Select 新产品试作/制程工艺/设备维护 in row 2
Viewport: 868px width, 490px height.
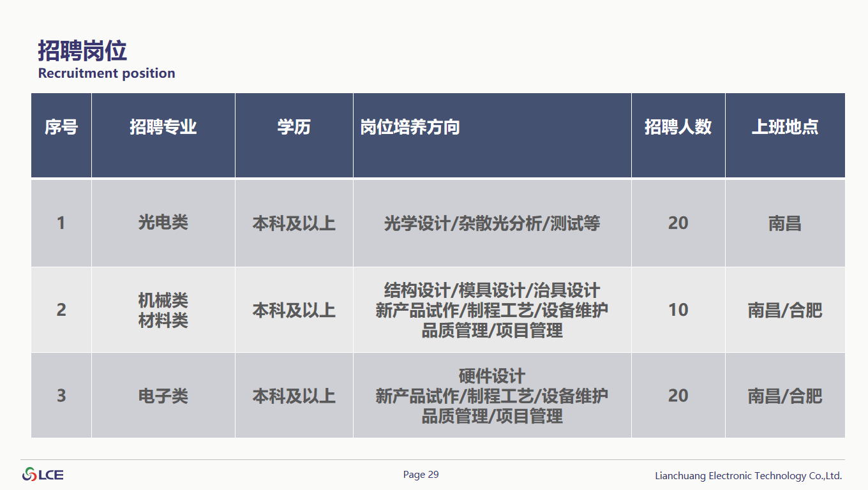(492, 310)
